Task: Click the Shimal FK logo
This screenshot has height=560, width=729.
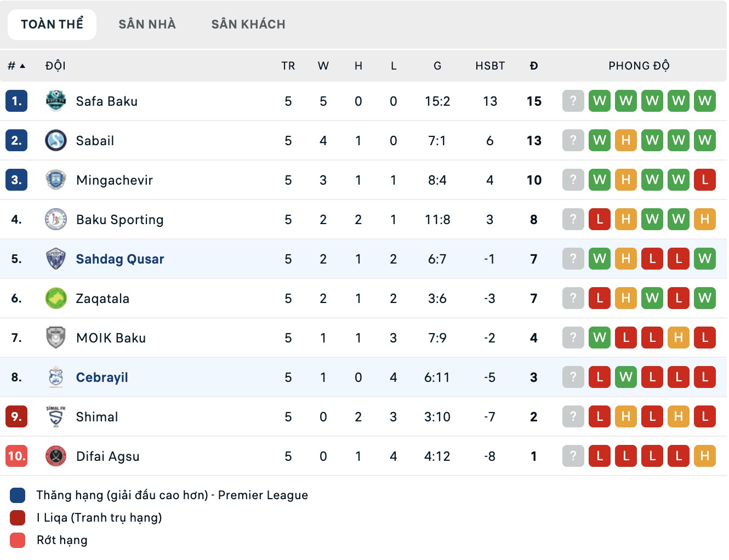Action: (x=56, y=417)
